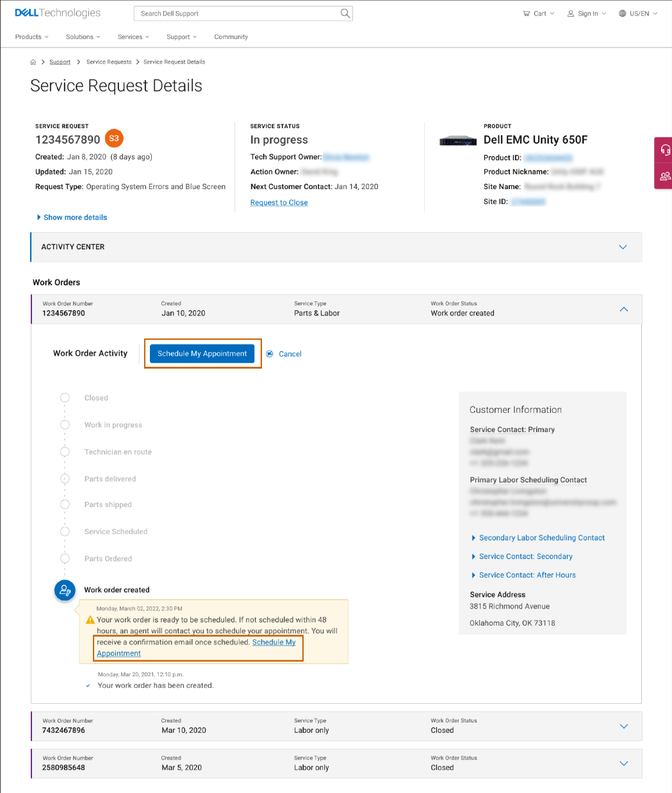The height and width of the screenshot is (793, 672).
Task: Click the S3 severity badge
Action: pos(114,138)
